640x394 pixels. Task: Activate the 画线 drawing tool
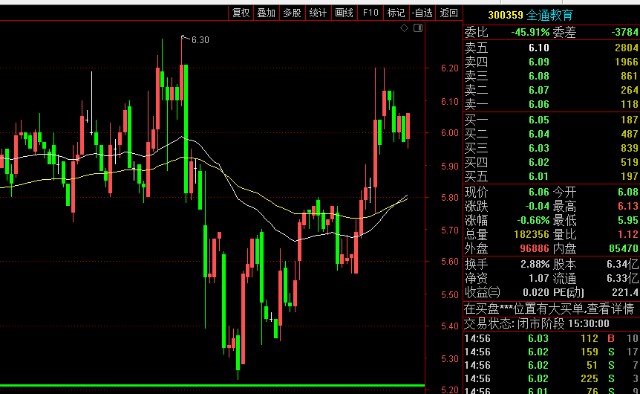pyautogui.click(x=344, y=13)
